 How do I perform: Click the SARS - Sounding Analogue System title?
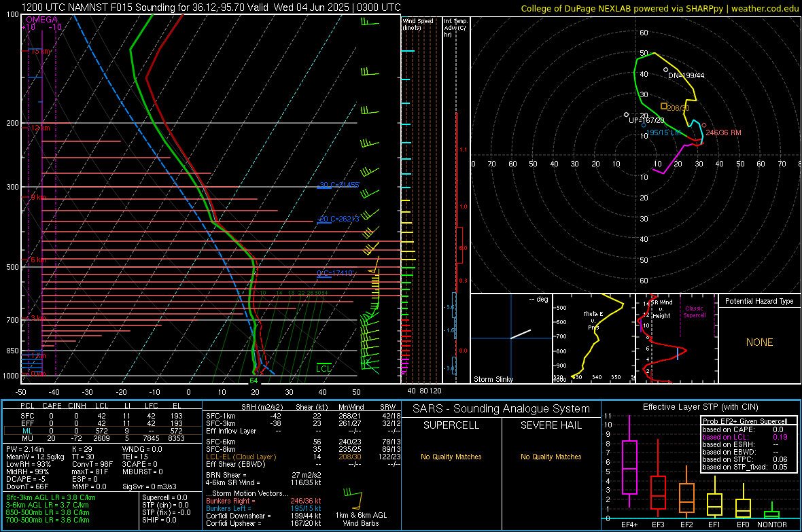(502, 409)
